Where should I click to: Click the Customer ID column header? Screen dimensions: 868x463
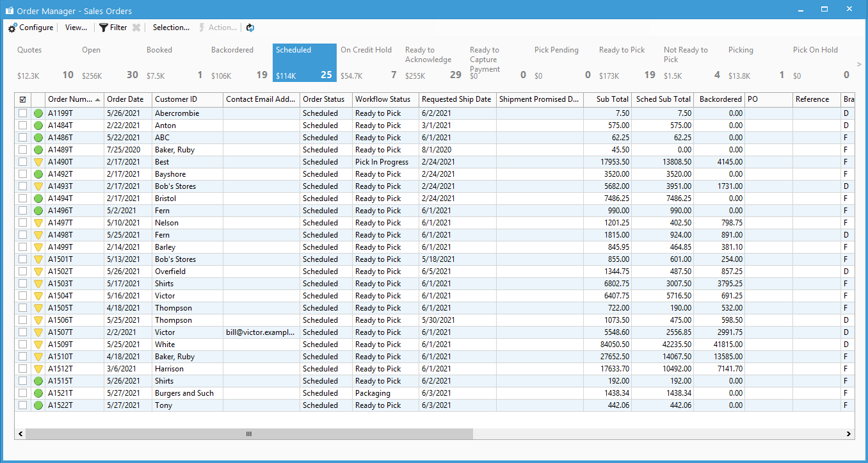[188, 99]
